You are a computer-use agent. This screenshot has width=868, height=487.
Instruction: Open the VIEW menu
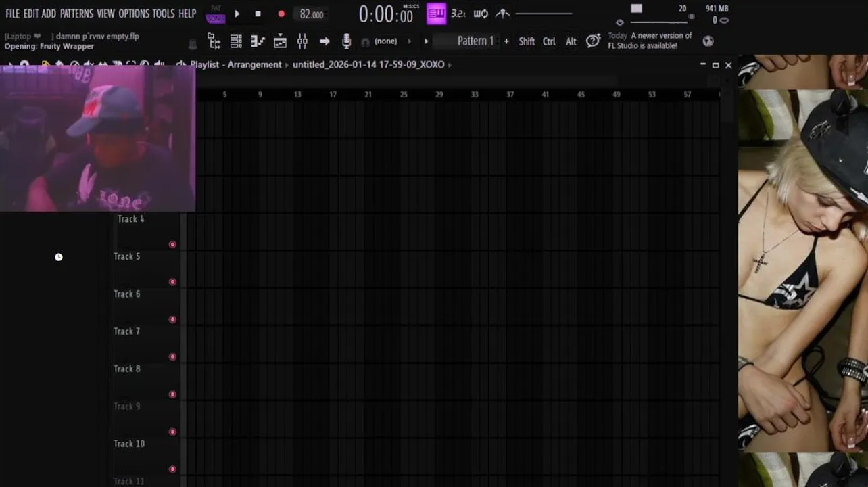coord(105,14)
